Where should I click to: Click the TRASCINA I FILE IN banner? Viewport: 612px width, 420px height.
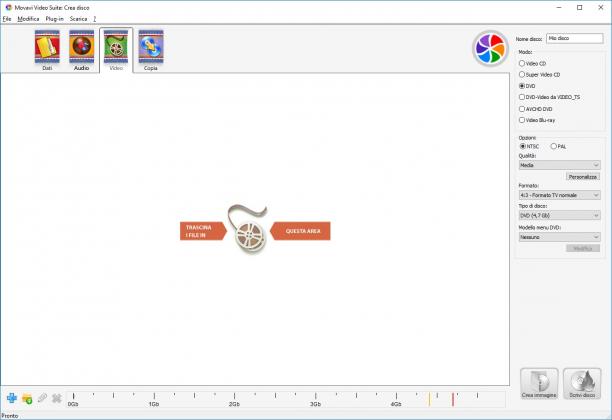pos(203,231)
